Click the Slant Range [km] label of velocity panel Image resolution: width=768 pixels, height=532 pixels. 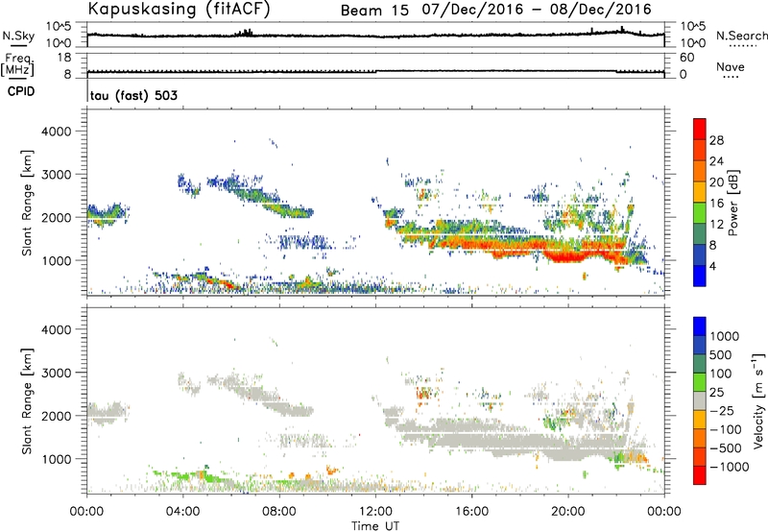(27, 401)
